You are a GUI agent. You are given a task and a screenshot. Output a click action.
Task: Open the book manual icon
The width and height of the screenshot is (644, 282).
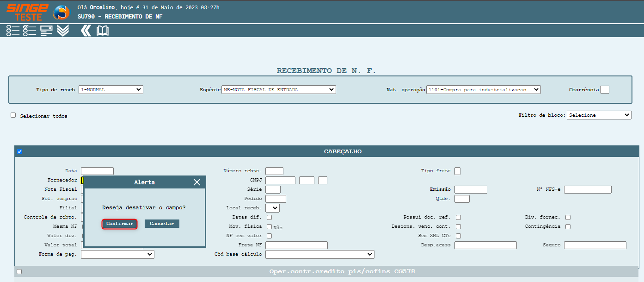point(103,31)
